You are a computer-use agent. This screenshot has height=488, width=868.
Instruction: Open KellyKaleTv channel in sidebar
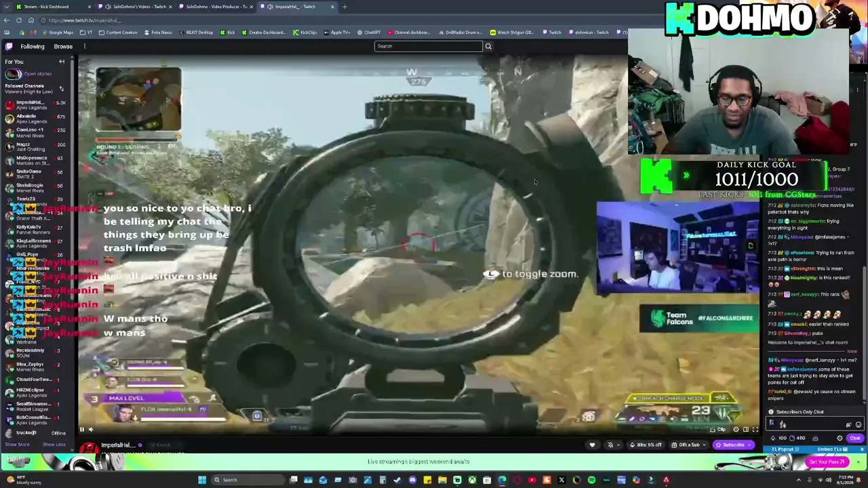[x=35, y=229]
